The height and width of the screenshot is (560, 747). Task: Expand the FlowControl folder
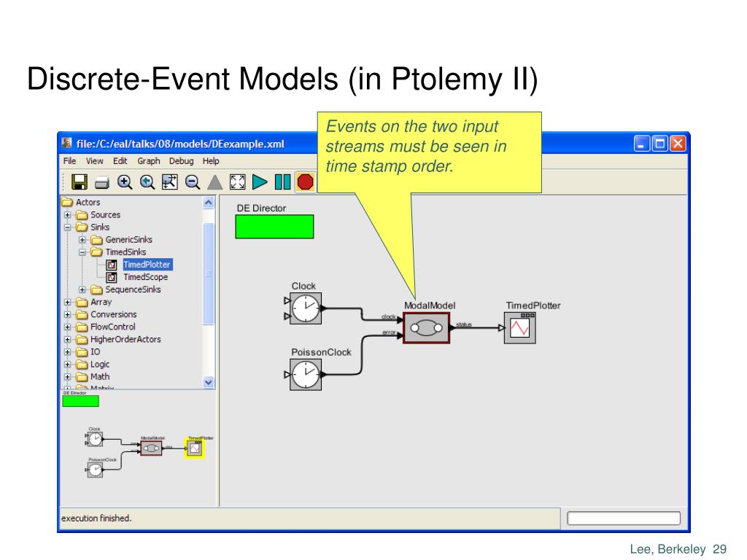68,327
